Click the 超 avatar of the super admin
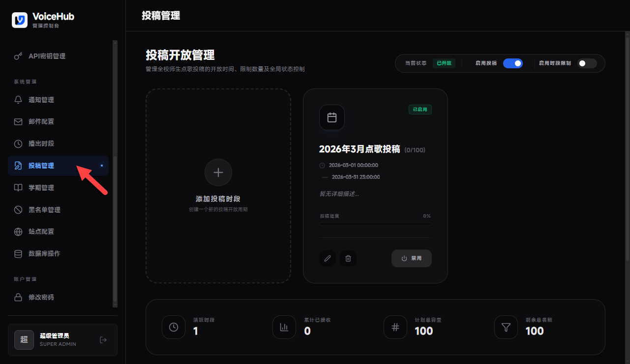This screenshot has width=630, height=364. 24,340
